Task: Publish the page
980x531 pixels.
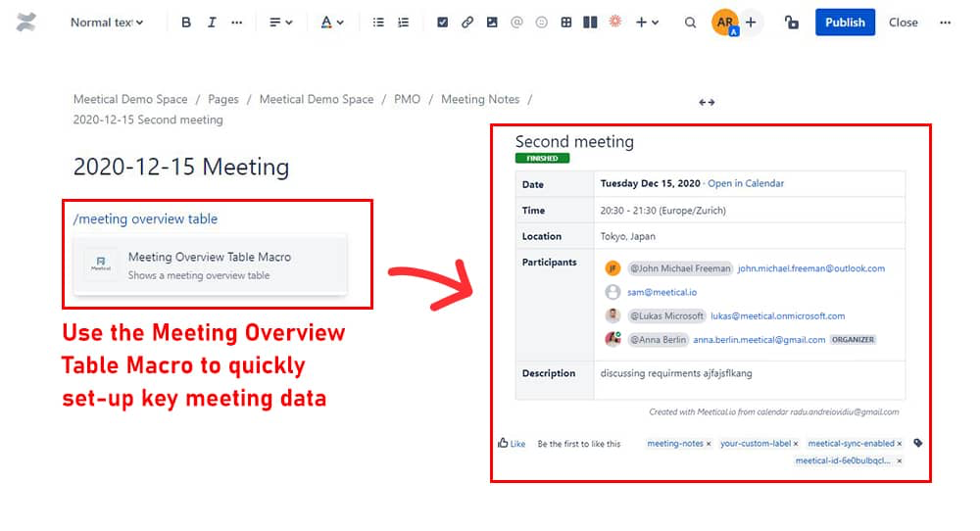Action: point(845,23)
